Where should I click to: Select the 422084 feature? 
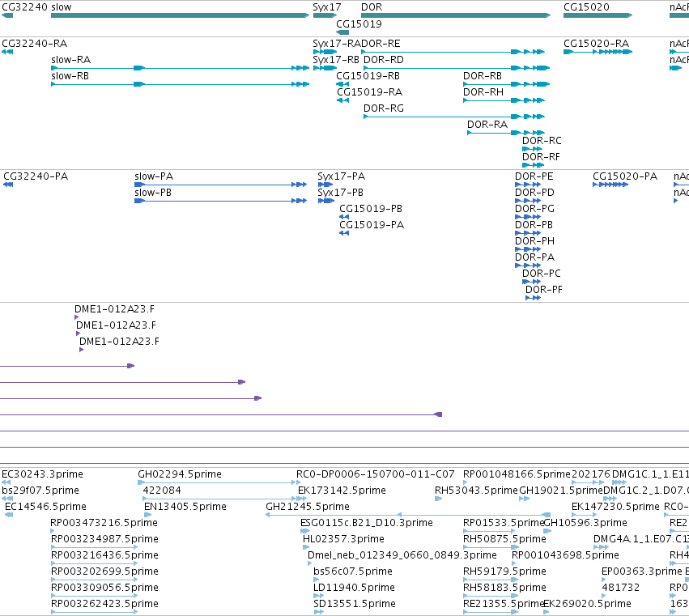[162, 491]
